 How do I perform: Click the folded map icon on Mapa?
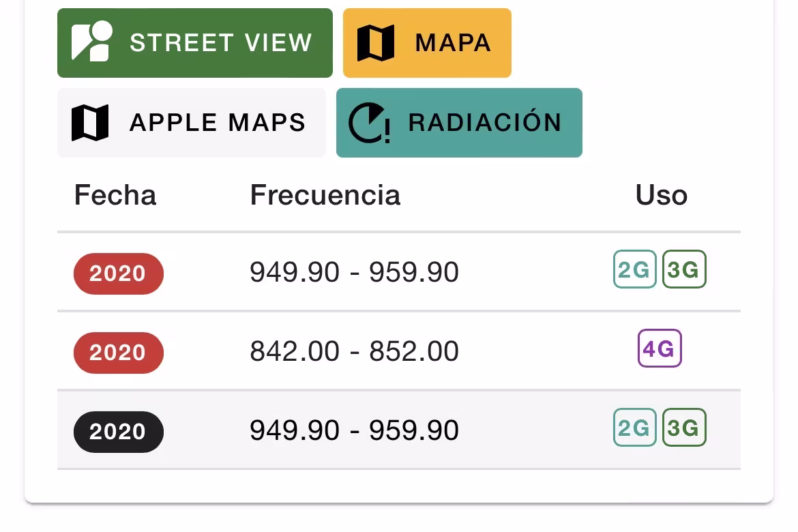click(376, 43)
